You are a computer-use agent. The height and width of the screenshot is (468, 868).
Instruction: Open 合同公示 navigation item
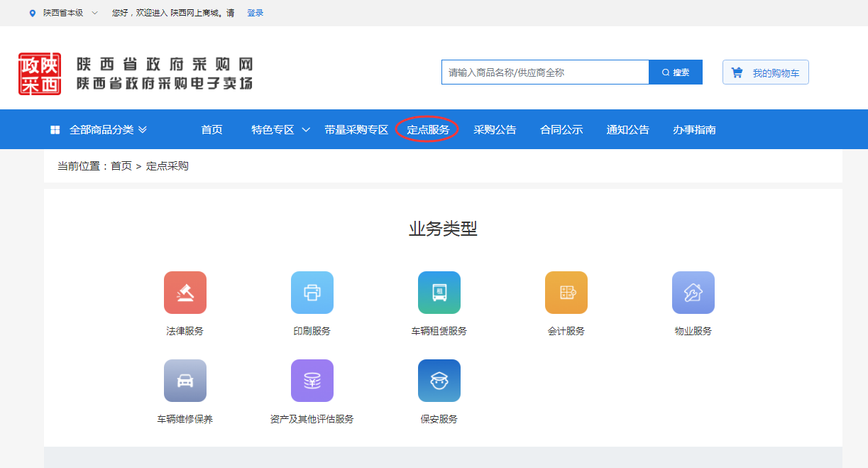point(561,130)
